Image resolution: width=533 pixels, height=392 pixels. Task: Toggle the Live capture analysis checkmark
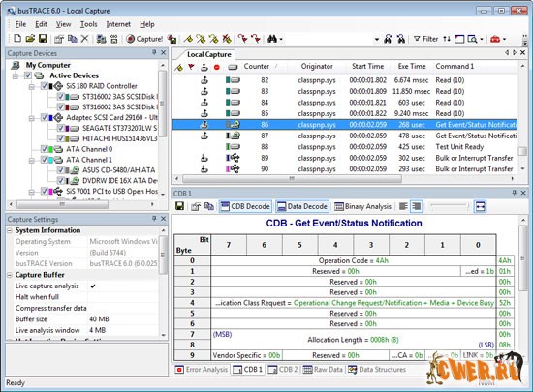point(93,286)
